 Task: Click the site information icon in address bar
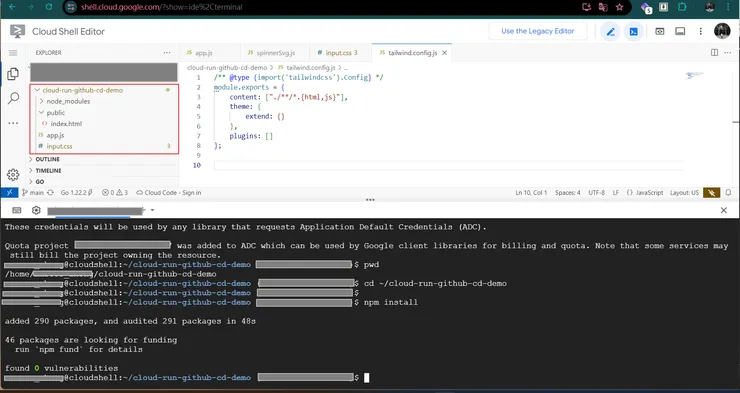click(x=71, y=7)
